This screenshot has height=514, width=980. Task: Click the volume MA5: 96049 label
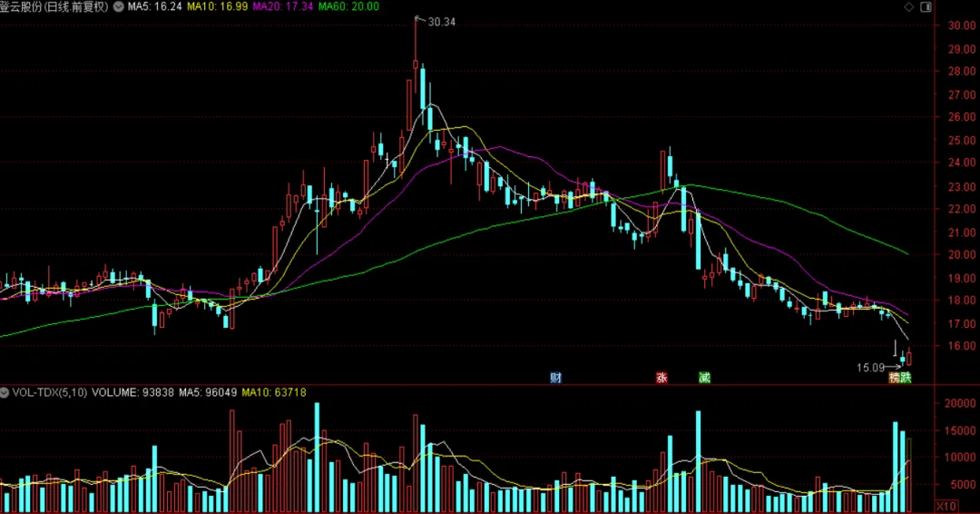tap(208, 392)
